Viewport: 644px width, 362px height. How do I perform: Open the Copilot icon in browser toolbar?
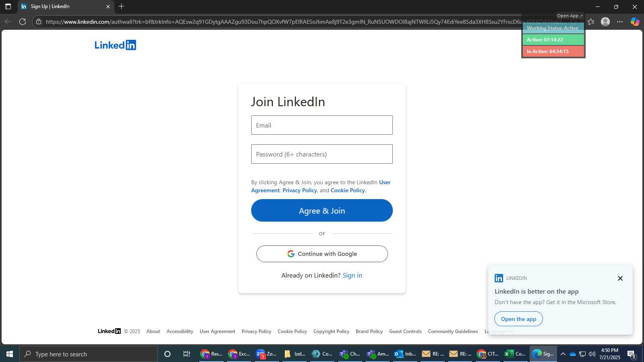[x=635, y=22]
